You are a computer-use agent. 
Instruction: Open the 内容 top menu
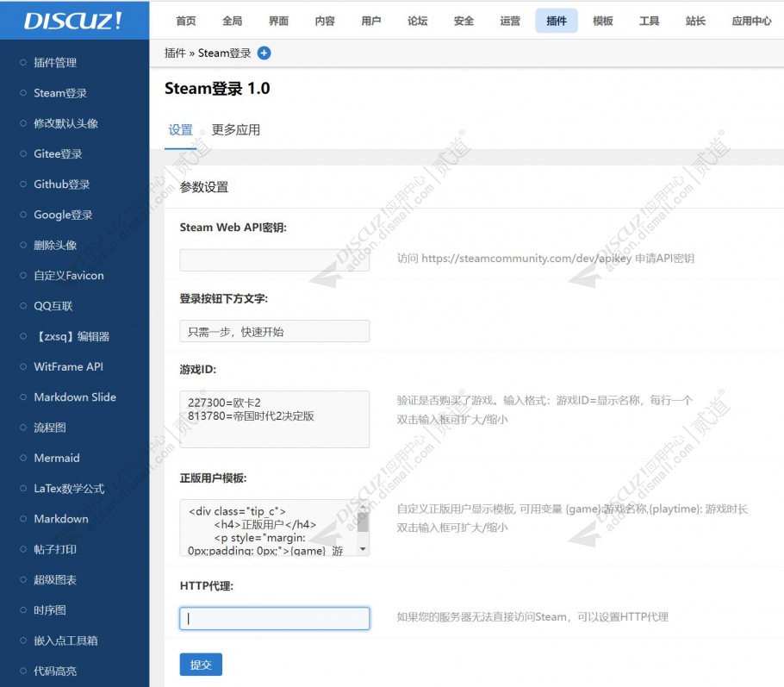tap(325, 21)
